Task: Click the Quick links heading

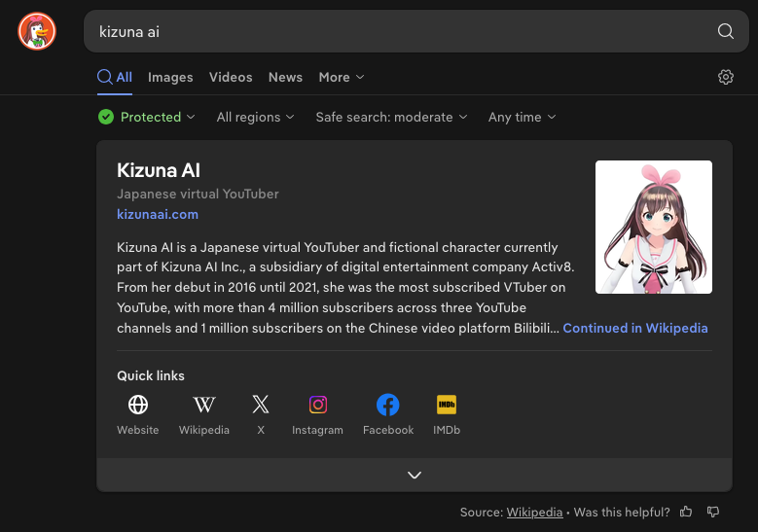Action: [x=151, y=376]
